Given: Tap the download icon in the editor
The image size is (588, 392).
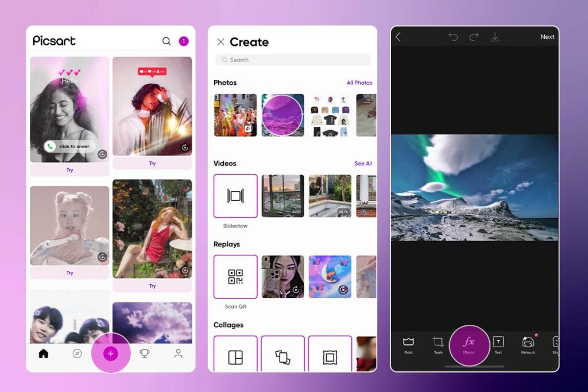Looking at the screenshot, I should [x=495, y=36].
